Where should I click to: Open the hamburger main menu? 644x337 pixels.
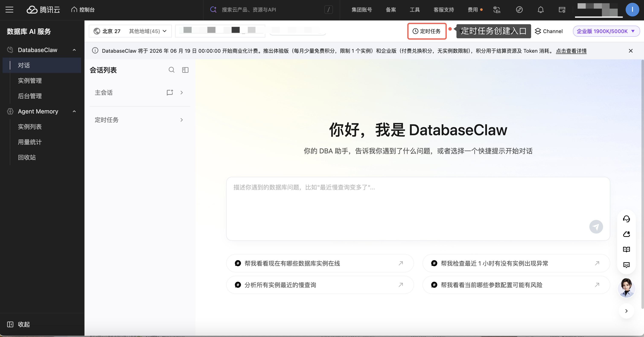point(10,10)
